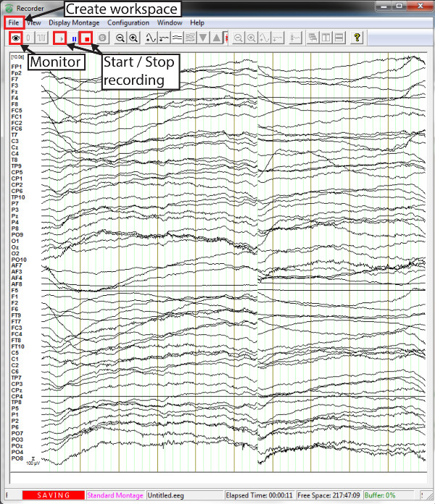Pause recording with the blue pause icon

(x=74, y=39)
